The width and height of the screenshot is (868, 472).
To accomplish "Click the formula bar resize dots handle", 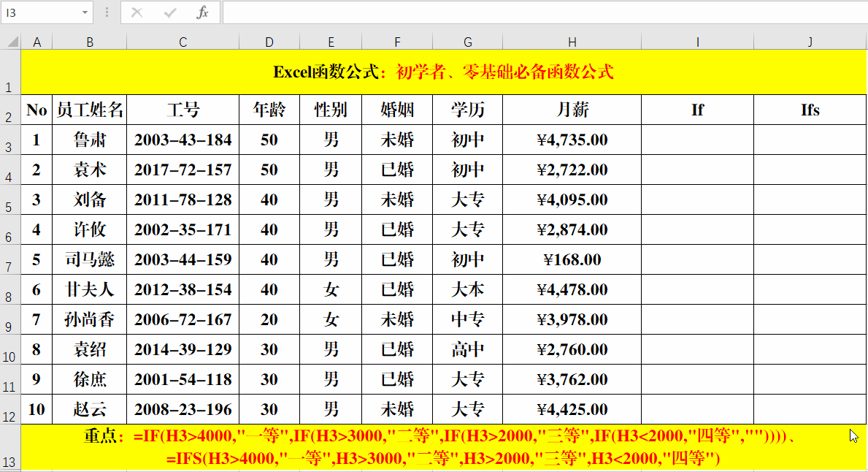I will coord(107,12).
